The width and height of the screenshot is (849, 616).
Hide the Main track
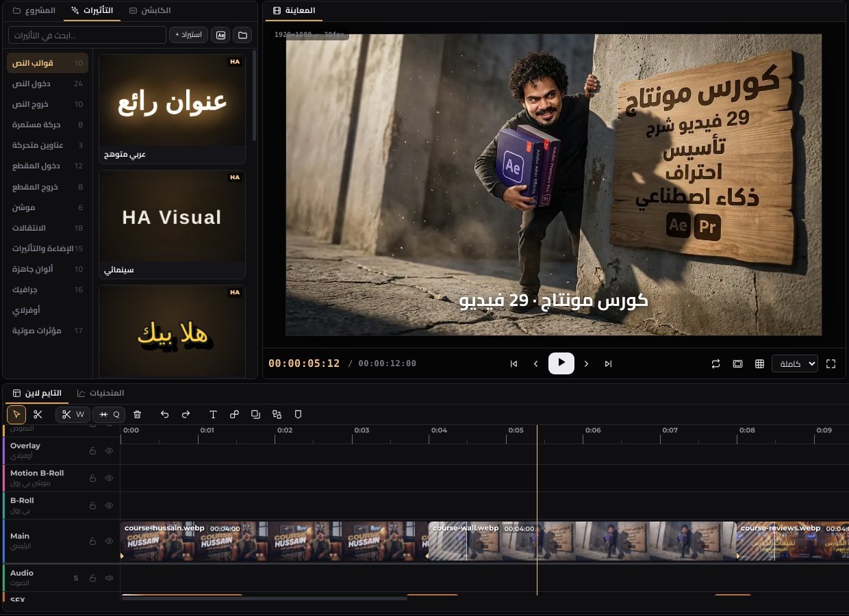coord(109,541)
